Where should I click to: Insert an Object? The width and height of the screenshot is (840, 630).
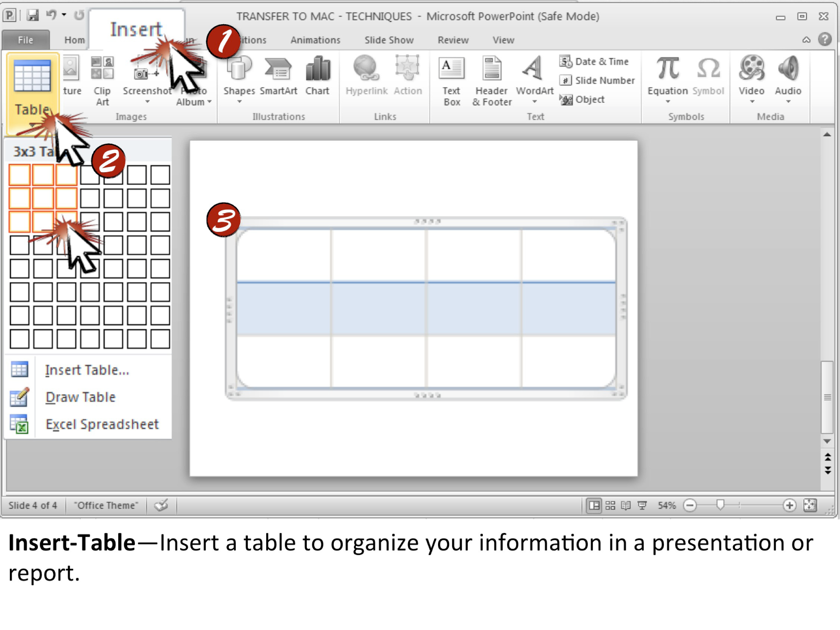582,99
